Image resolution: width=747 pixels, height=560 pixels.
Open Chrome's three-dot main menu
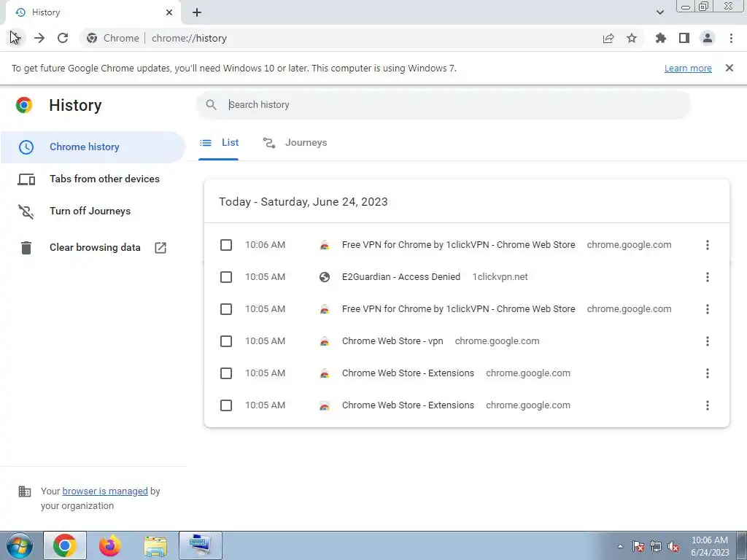731,38
